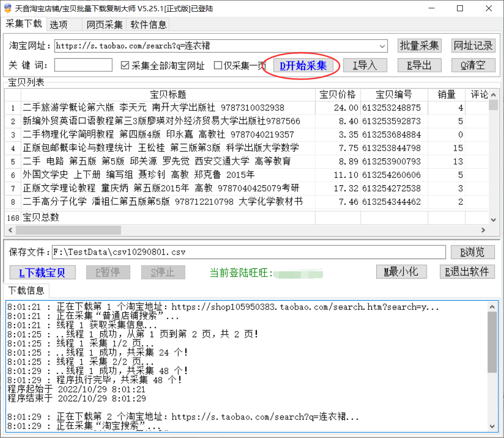Image resolution: width=504 pixels, height=438 pixels.
Task: Click the M最小化 button
Action: [x=401, y=272]
